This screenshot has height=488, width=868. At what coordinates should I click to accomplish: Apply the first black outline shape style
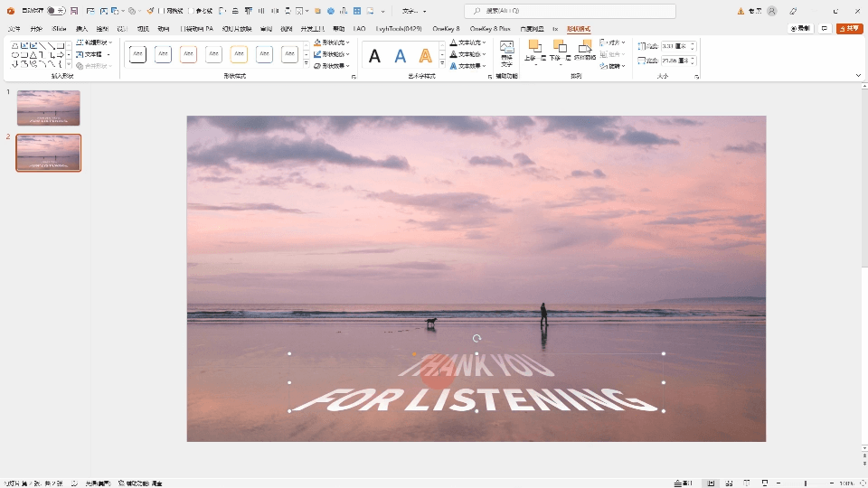click(x=137, y=54)
